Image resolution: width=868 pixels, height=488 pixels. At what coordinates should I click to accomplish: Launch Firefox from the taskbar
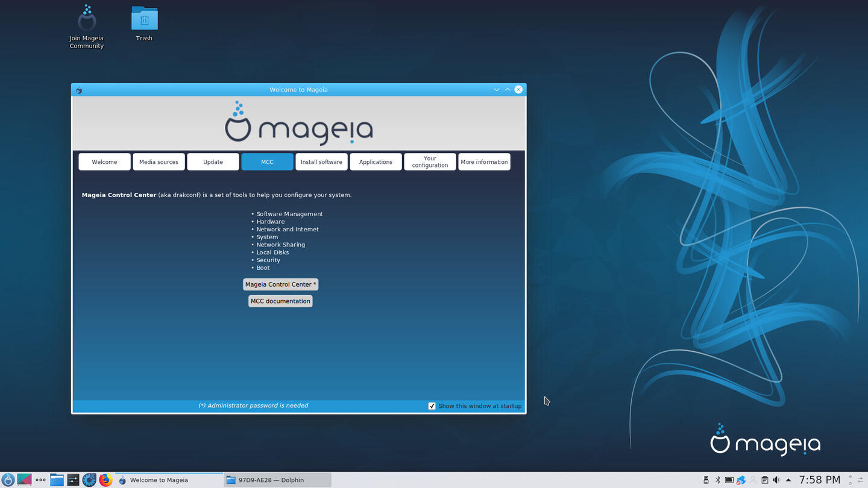coord(105,480)
